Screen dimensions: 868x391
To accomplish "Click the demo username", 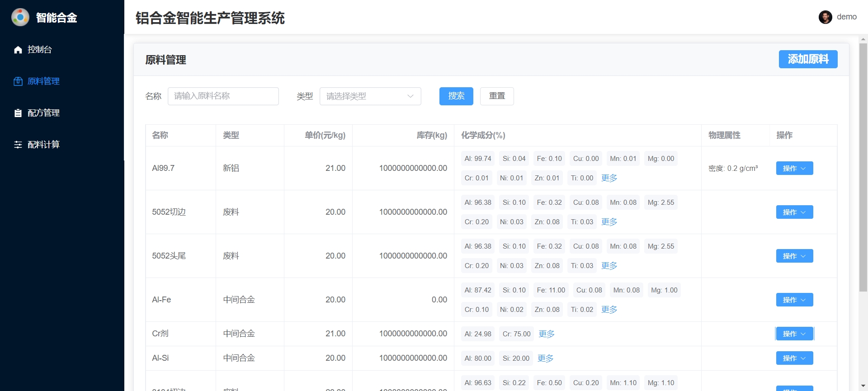I will tap(846, 17).
